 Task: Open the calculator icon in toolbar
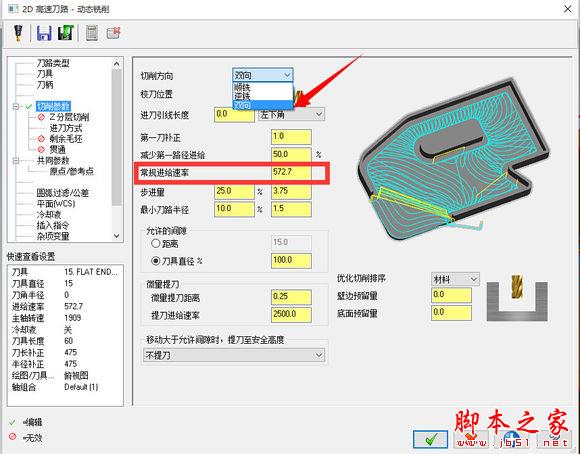91,33
